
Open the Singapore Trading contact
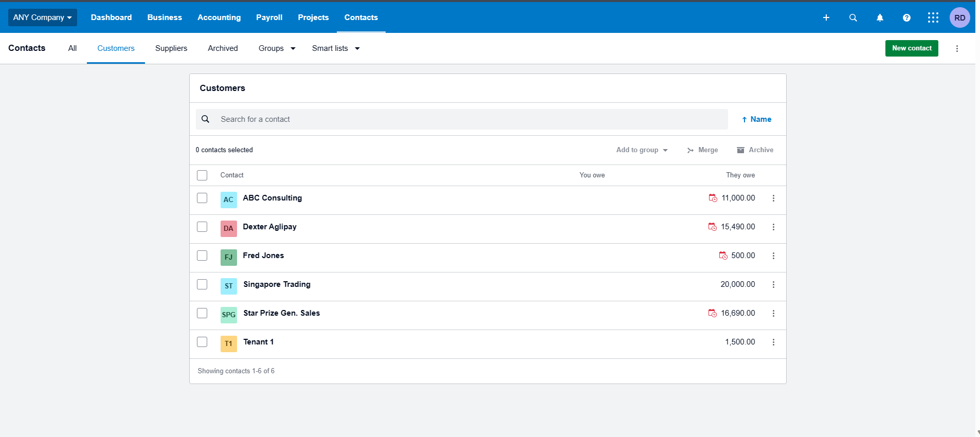point(277,284)
